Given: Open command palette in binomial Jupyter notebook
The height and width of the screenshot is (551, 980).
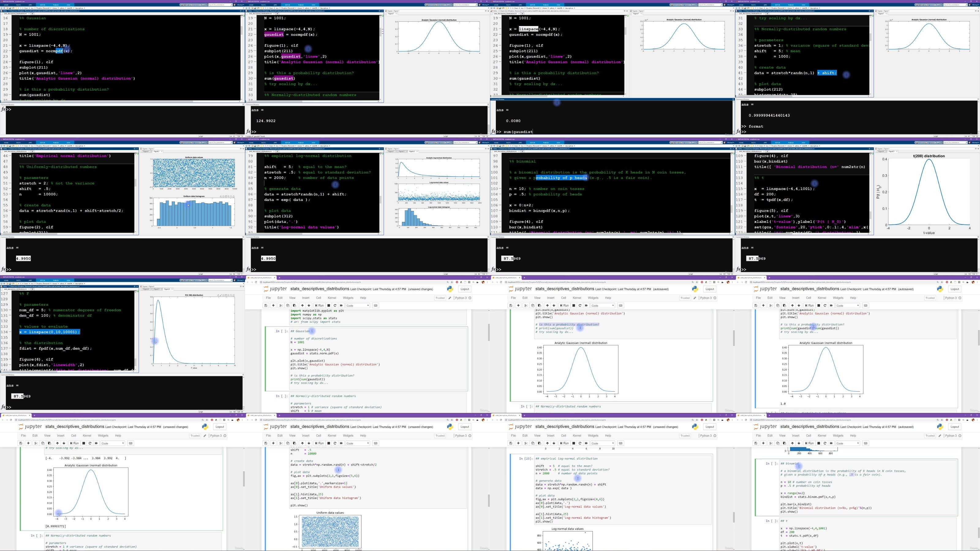Looking at the screenshot, I should (865, 443).
